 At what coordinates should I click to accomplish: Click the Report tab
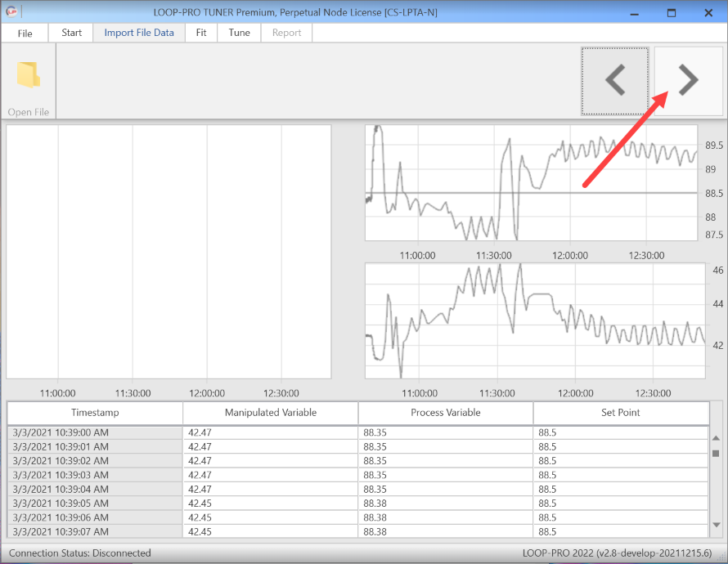(x=286, y=33)
